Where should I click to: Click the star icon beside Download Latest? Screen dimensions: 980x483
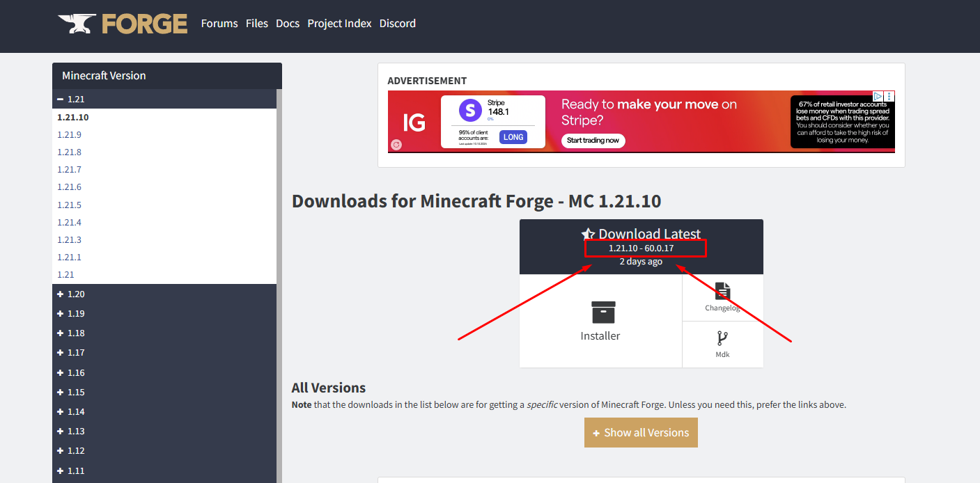(x=589, y=235)
